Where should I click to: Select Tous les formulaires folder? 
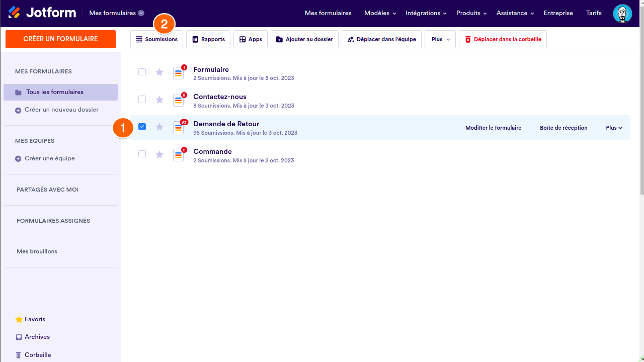[x=60, y=93]
